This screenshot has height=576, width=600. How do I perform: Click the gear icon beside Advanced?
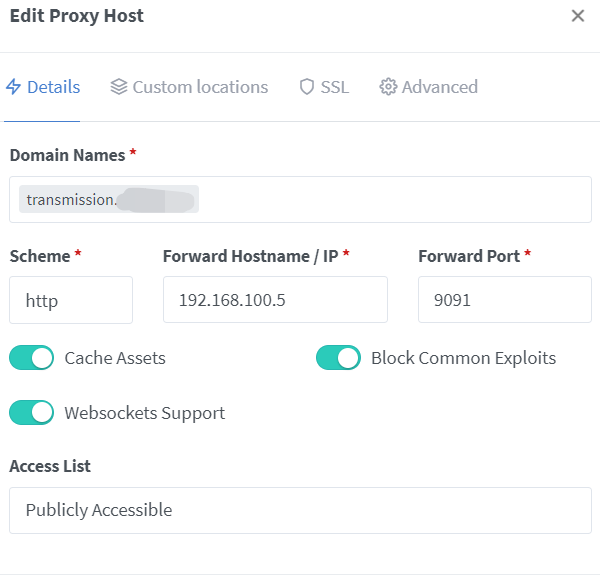coord(388,87)
